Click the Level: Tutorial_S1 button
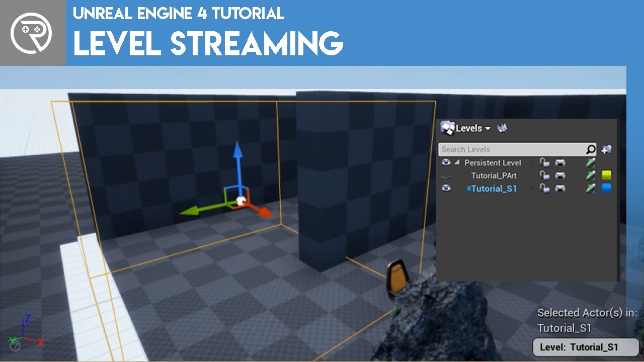Screen dimensions: 644x362 click(586, 347)
